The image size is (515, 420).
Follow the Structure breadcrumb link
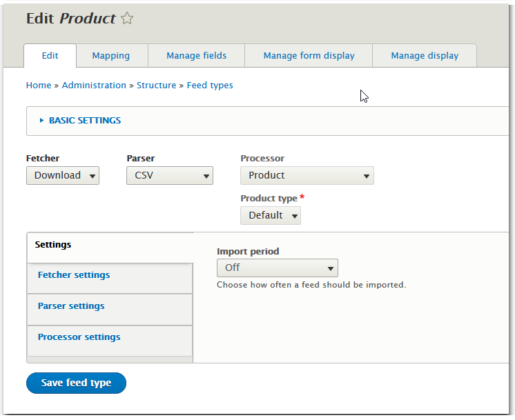156,86
